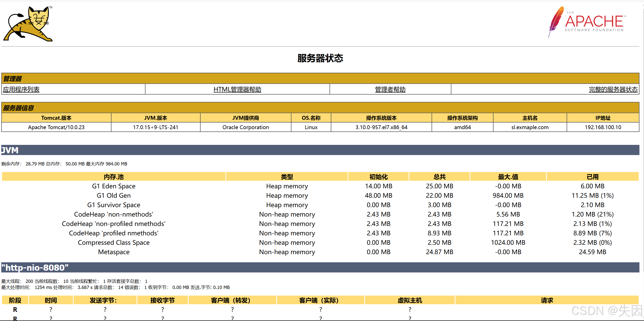The image size is (644, 321).
Task: Select the sl.exmaple.com hostname cell
Action: 530,127
